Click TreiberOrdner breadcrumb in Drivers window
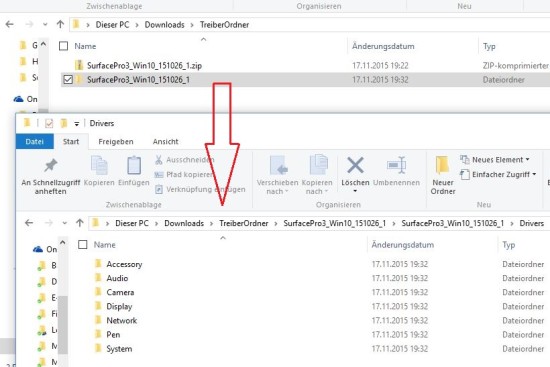The height and width of the screenshot is (367, 550). pos(244,223)
